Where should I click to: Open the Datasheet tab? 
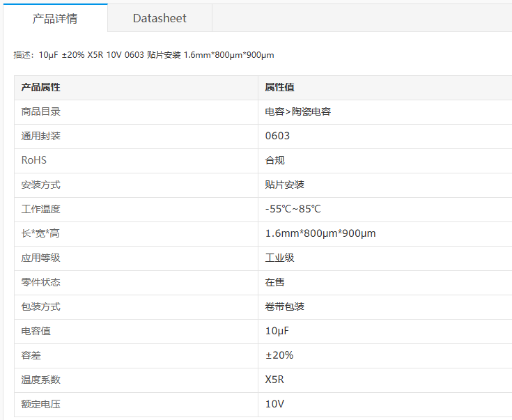click(x=160, y=18)
